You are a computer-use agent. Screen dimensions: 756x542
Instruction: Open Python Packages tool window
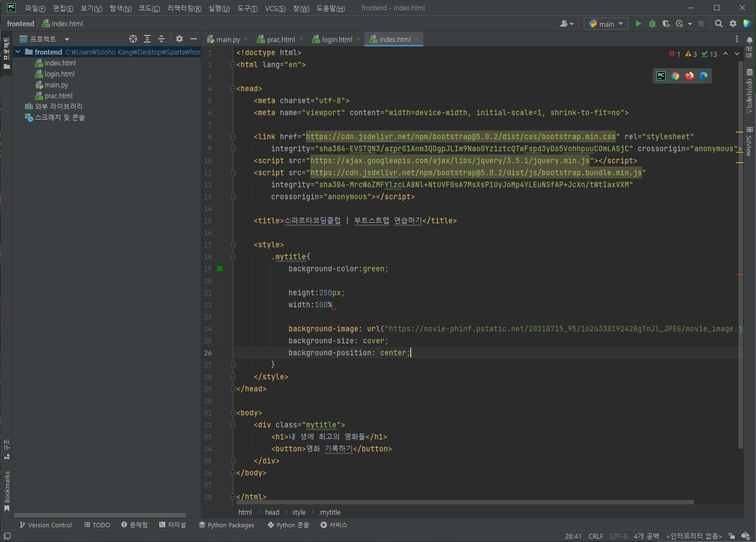point(226,525)
